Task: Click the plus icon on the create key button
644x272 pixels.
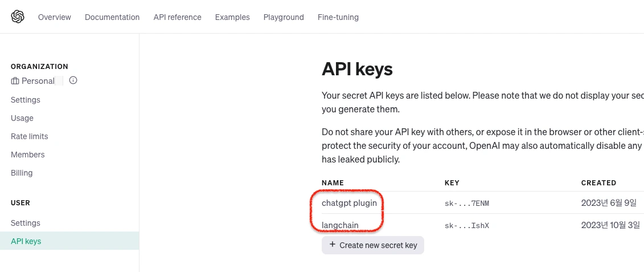Action: coord(333,245)
